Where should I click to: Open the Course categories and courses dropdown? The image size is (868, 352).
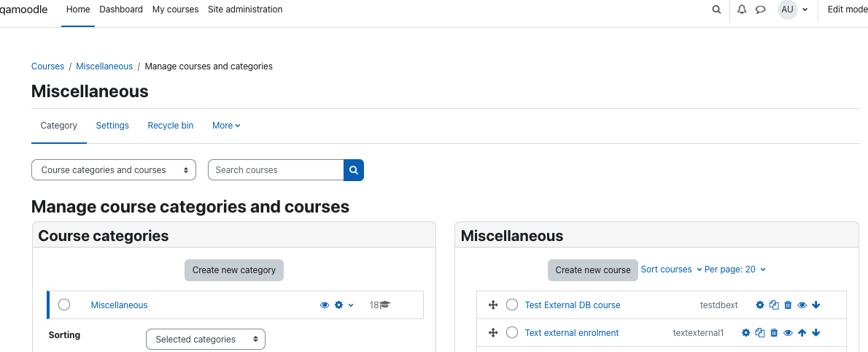pos(114,170)
